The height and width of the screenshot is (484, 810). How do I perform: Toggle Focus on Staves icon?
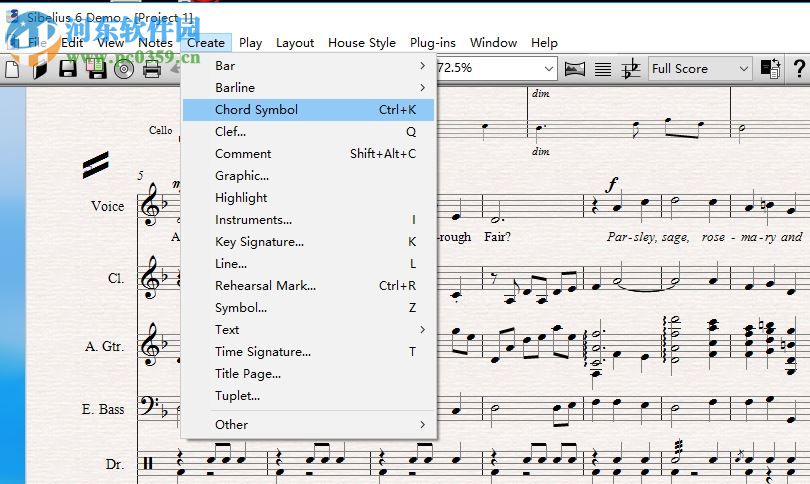[603, 69]
